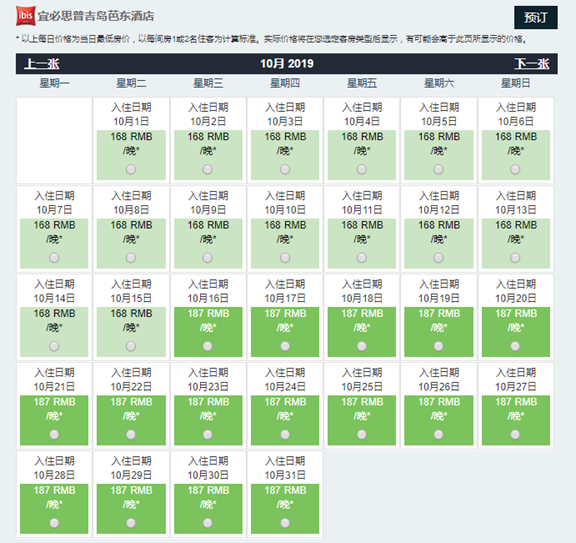Select the radio button for 10月31日
The image size is (576, 543).
(x=285, y=523)
